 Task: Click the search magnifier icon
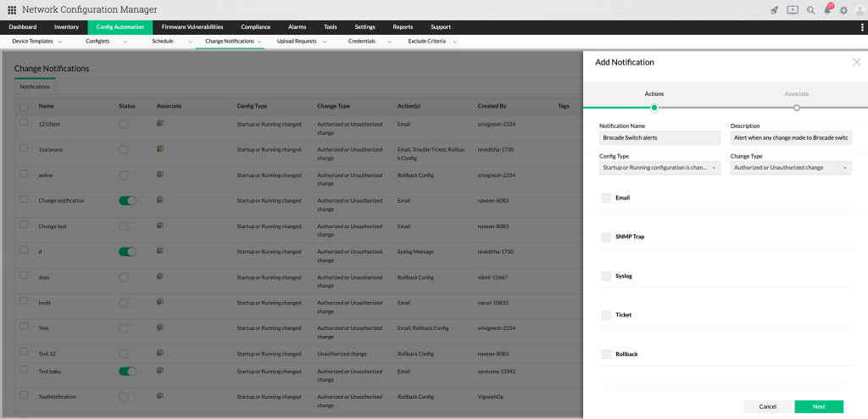(x=810, y=10)
